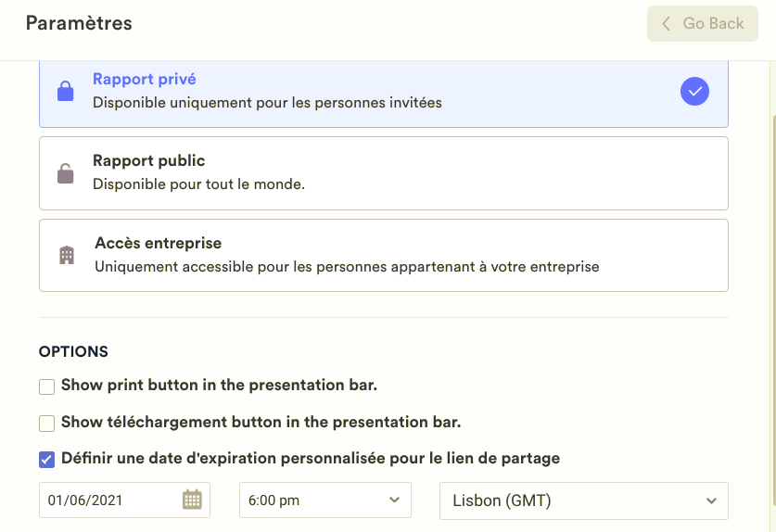The height and width of the screenshot is (532, 776).
Task: Expand the Lisbon (GMT) timezone dropdown
Action: coord(582,500)
